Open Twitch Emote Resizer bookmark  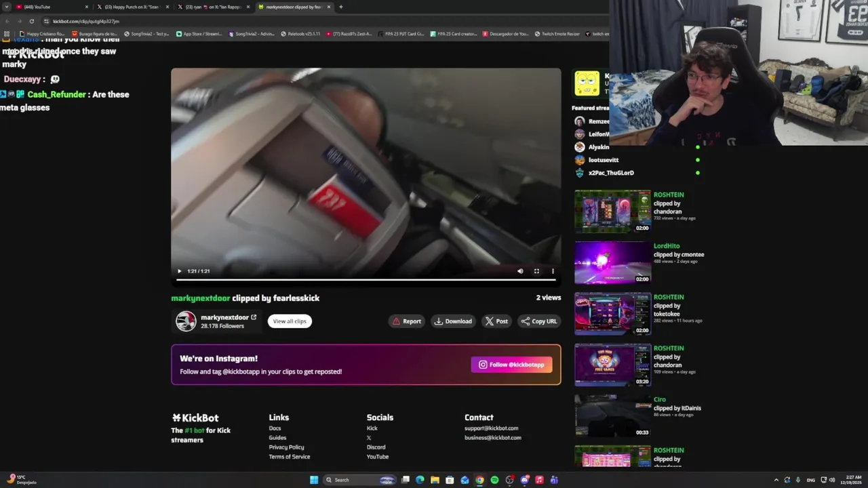pyautogui.click(x=557, y=34)
